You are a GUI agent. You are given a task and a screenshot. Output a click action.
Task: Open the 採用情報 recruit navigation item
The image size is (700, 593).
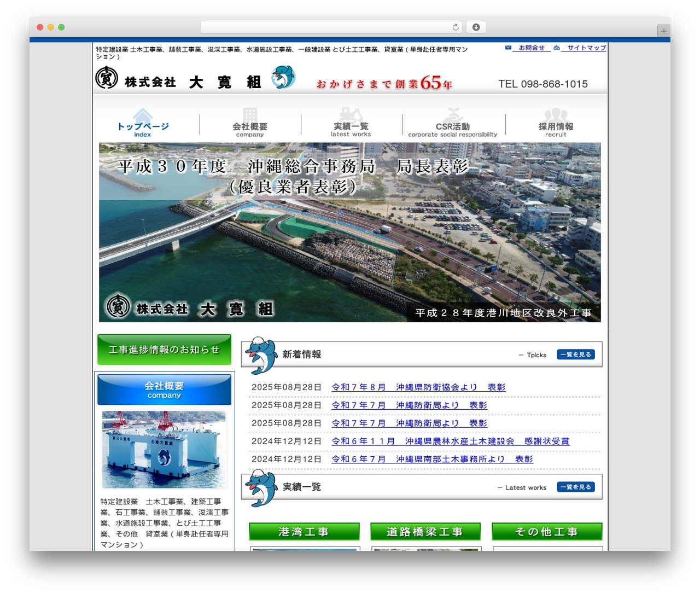pyautogui.click(x=556, y=123)
